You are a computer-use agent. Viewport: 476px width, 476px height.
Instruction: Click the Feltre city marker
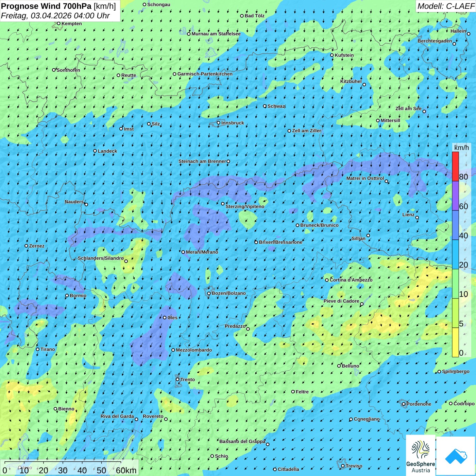293,392
